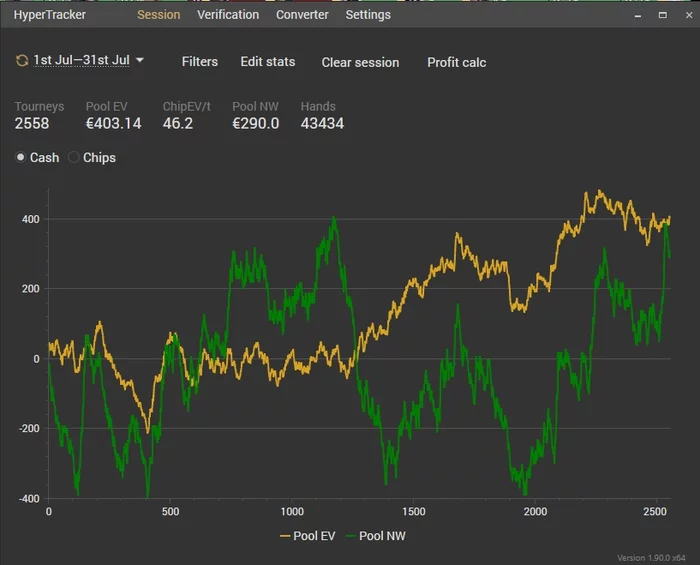700x565 pixels.
Task: Click the refresh session icon
Action: pyautogui.click(x=22, y=60)
